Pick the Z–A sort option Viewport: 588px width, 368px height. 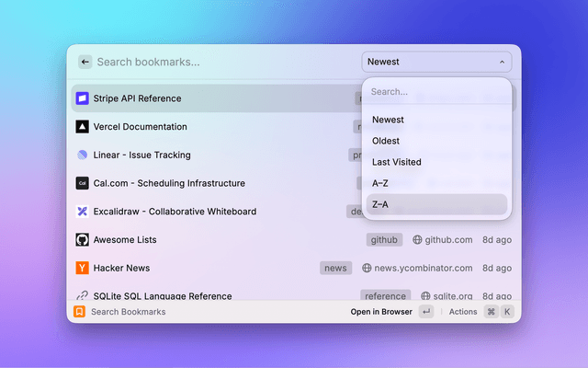pyautogui.click(x=380, y=204)
